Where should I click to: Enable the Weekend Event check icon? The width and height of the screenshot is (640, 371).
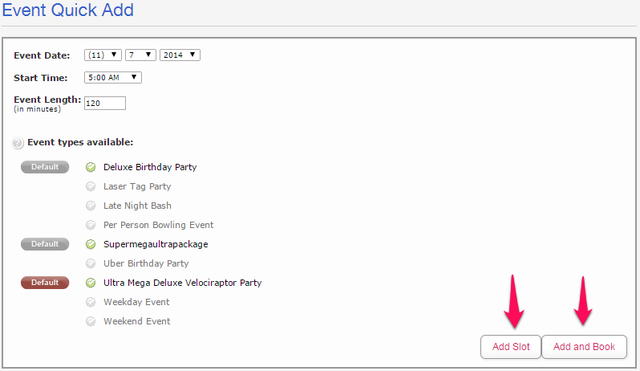[91, 321]
